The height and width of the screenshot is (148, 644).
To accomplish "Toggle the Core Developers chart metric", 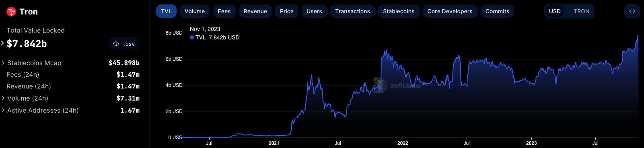I will click(x=450, y=11).
